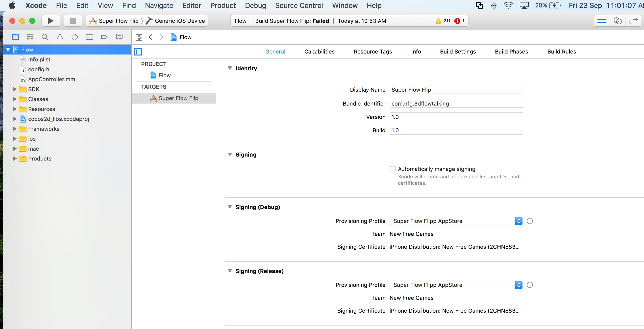Click the Run build play button
Screen dimensions: 644x329
point(50,21)
